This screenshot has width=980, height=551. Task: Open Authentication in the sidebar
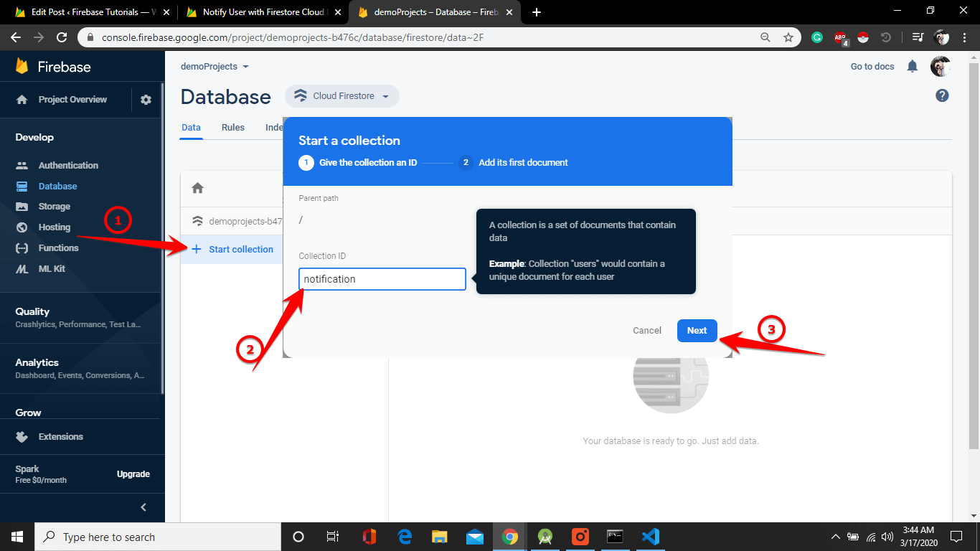click(68, 165)
